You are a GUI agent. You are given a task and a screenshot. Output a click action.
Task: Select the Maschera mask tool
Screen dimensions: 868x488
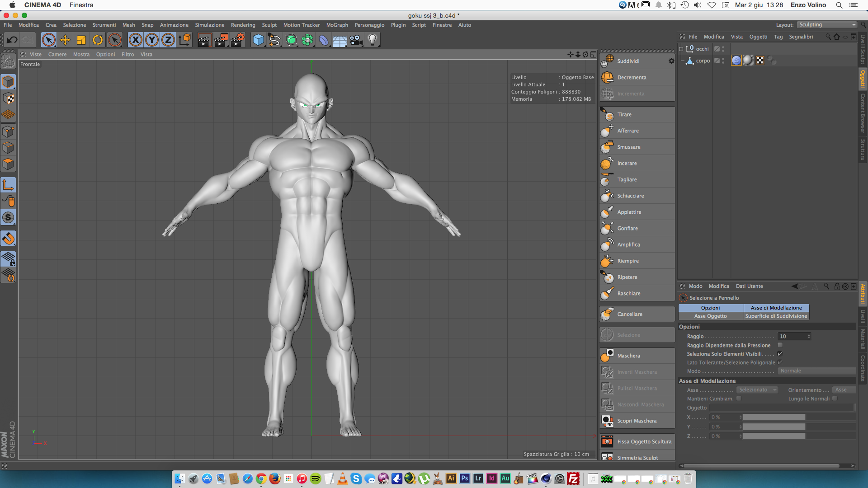[x=628, y=356]
